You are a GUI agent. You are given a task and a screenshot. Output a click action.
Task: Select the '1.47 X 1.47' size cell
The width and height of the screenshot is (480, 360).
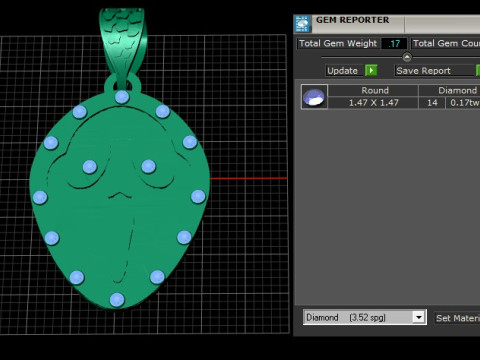pyautogui.click(x=373, y=103)
